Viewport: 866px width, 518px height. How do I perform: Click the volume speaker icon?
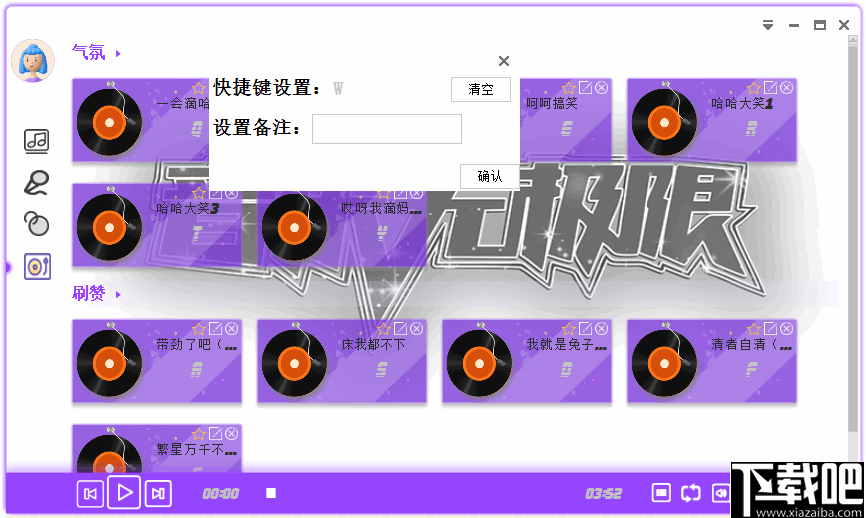tap(720, 493)
